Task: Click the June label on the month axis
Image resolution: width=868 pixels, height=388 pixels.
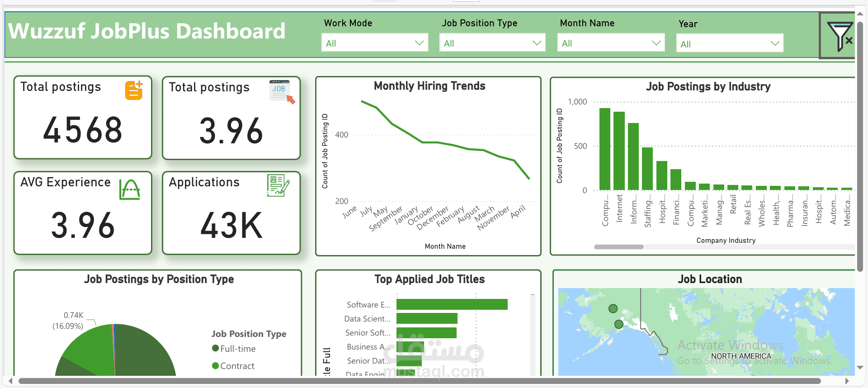Action: (x=349, y=212)
